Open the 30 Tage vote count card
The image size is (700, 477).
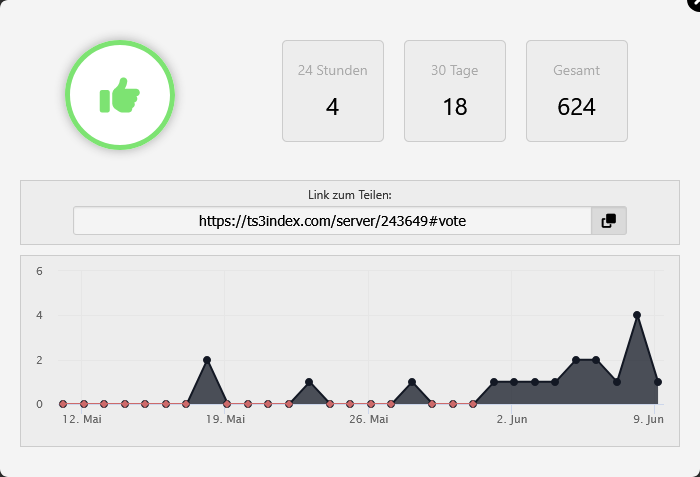click(455, 91)
